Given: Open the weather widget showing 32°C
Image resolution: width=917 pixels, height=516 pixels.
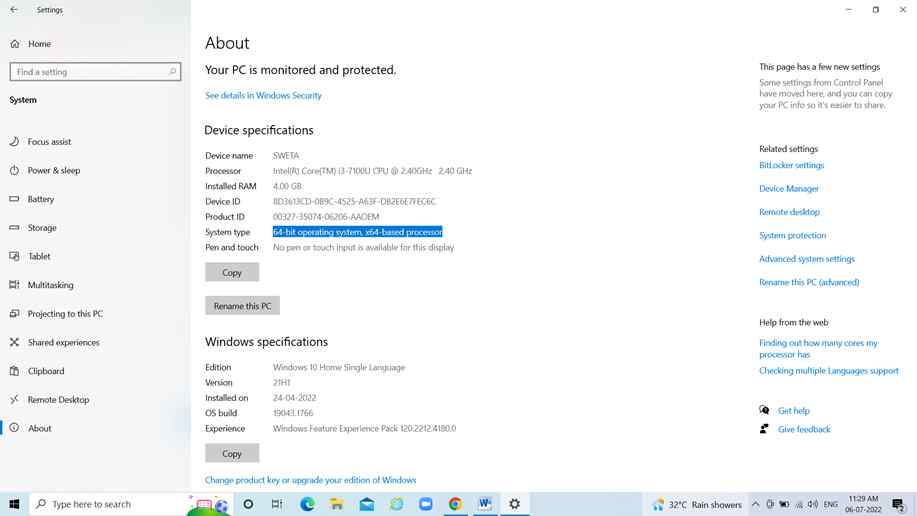Looking at the screenshot, I should pos(697,504).
